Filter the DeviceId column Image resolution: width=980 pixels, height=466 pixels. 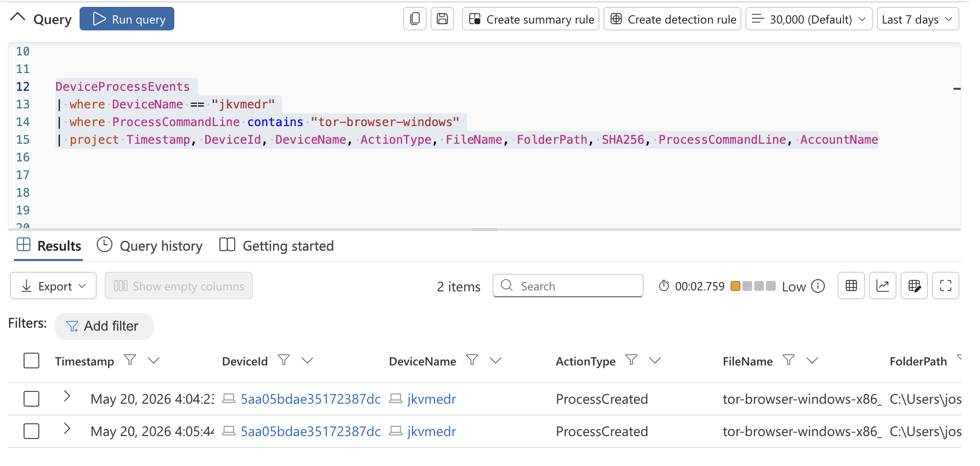[284, 361]
